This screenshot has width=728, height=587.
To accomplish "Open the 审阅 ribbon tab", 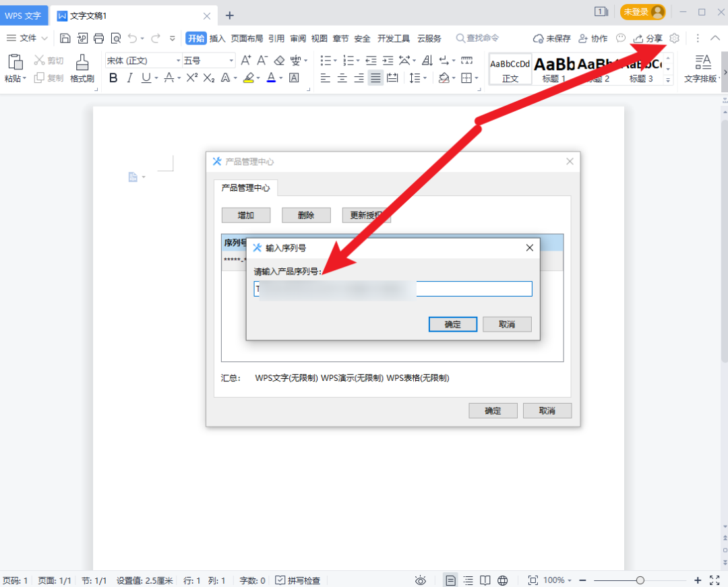I will point(298,38).
